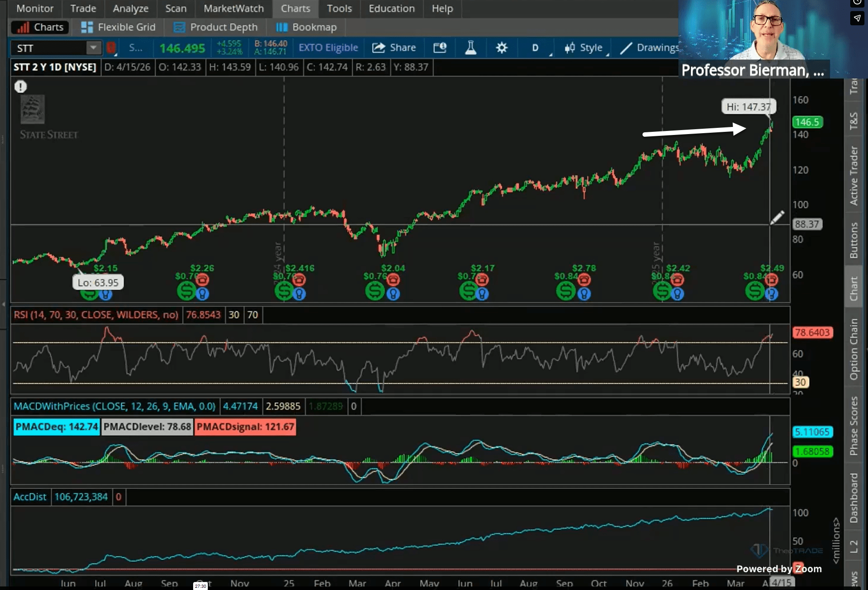868x590 pixels.
Task: Click earnings phone icon below $2.17
Action: [x=482, y=280]
